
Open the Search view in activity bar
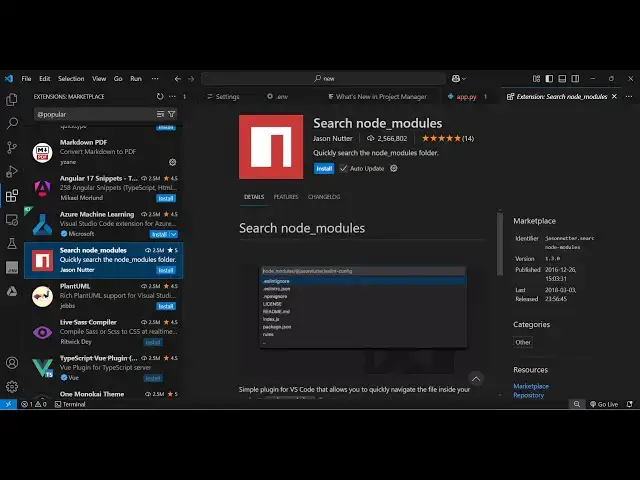click(x=12, y=123)
